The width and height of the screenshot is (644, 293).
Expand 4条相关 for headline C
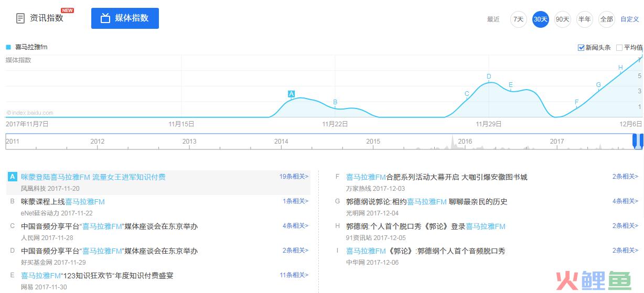(296, 226)
